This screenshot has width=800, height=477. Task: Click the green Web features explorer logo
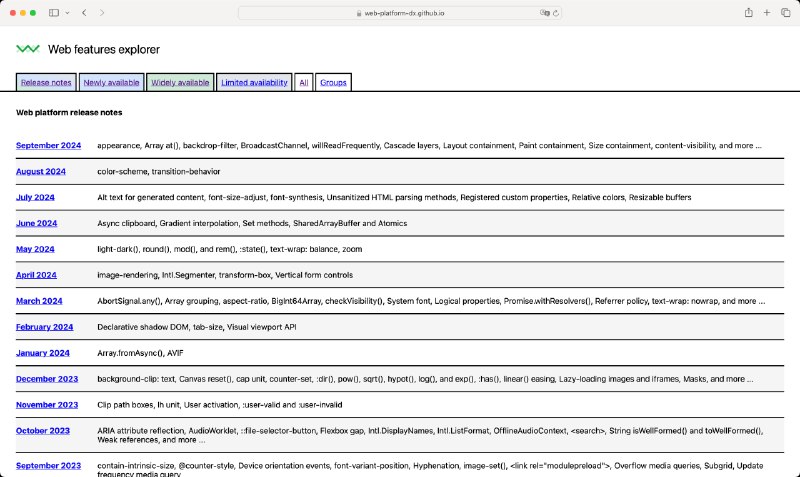point(28,49)
